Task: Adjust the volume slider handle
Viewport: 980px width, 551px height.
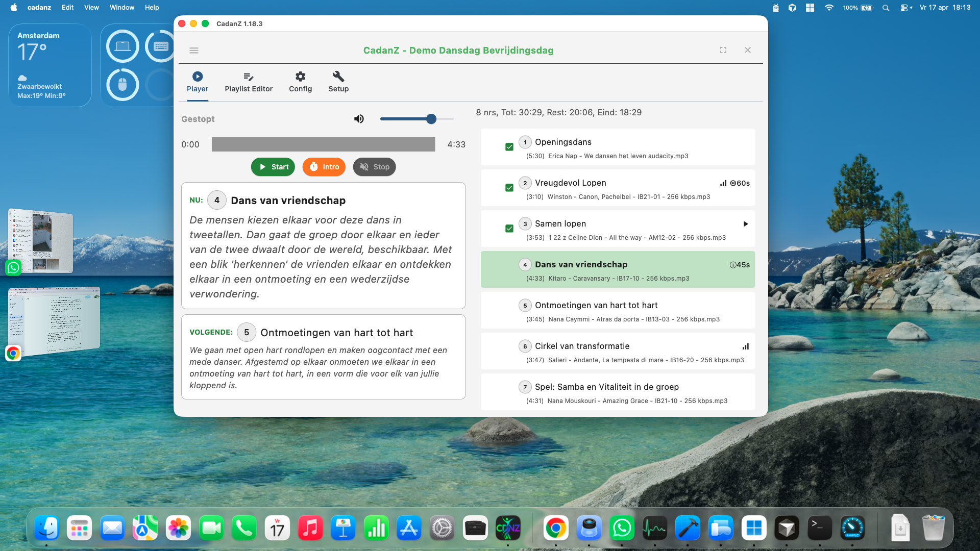Action: pos(431,118)
